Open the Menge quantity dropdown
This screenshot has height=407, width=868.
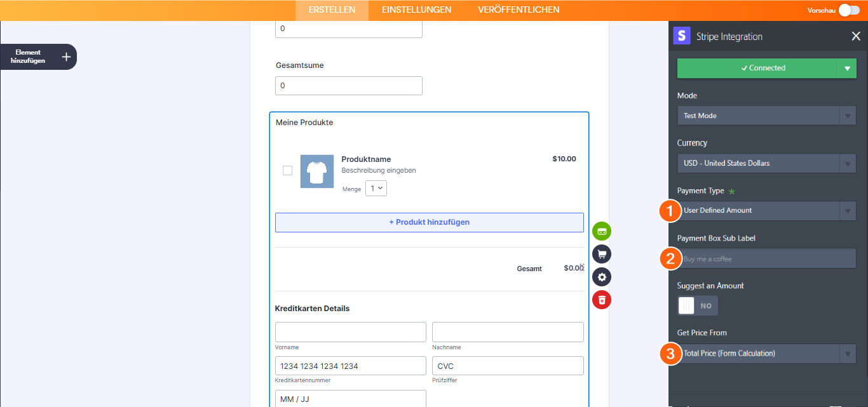pos(376,188)
